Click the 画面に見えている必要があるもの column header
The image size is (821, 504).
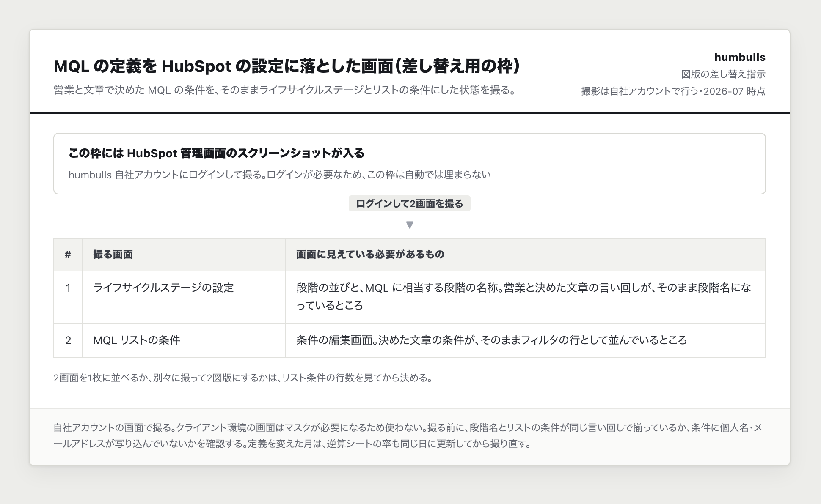[526, 255]
